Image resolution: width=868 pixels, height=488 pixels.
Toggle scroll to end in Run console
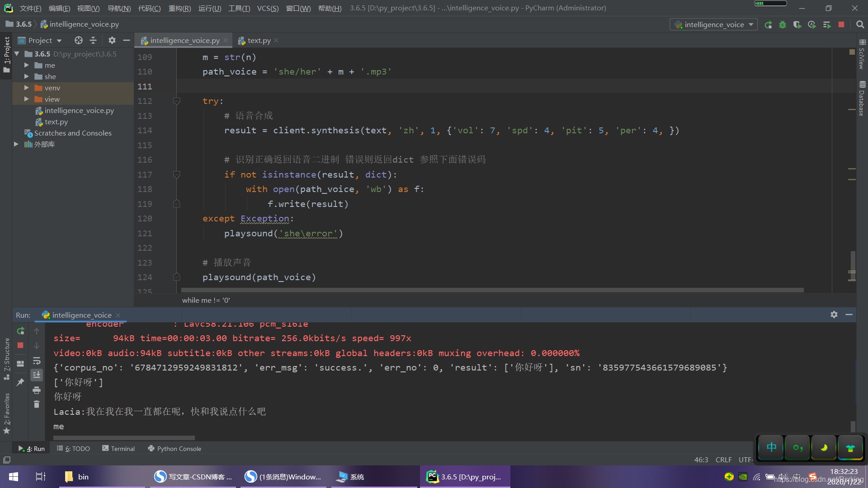tap(37, 375)
